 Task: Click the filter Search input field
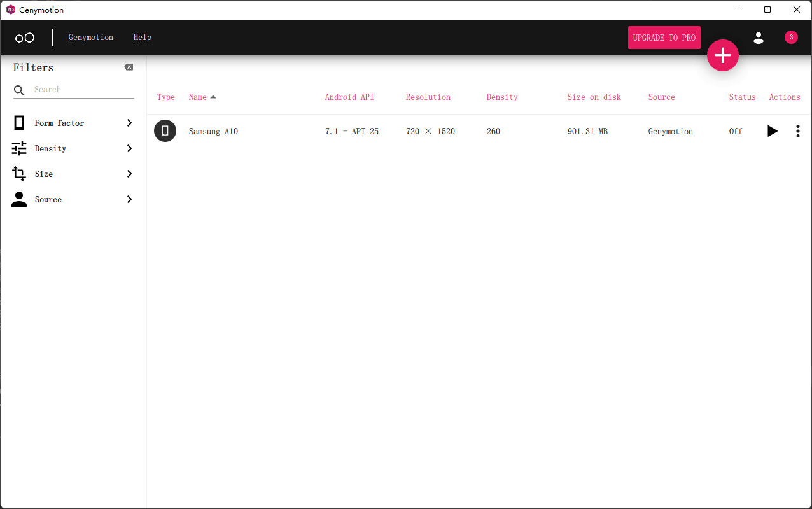point(83,90)
